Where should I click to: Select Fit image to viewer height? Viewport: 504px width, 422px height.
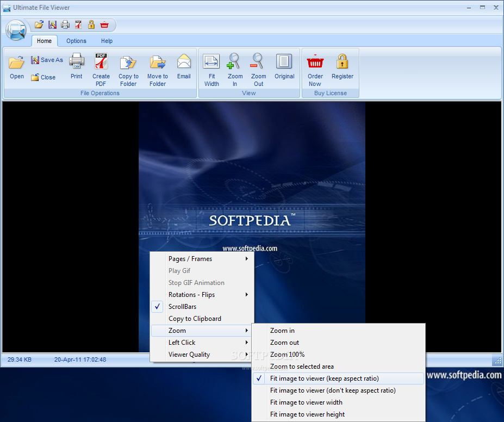pos(338,414)
